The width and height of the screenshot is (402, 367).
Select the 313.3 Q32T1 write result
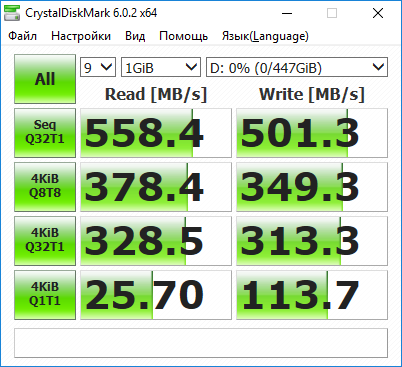pyautogui.click(x=312, y=241)
